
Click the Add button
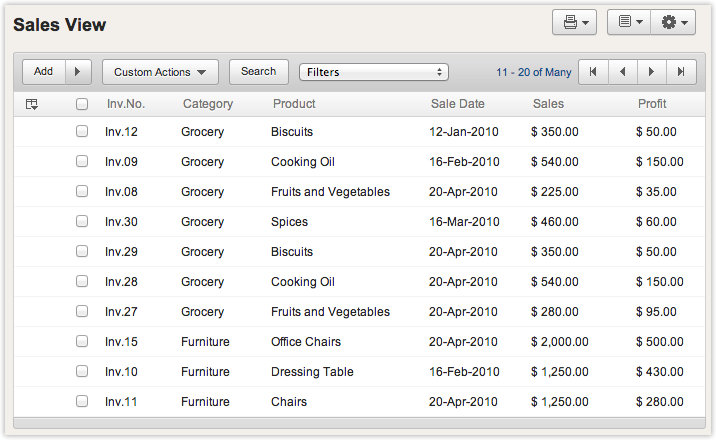pos(44,72)
